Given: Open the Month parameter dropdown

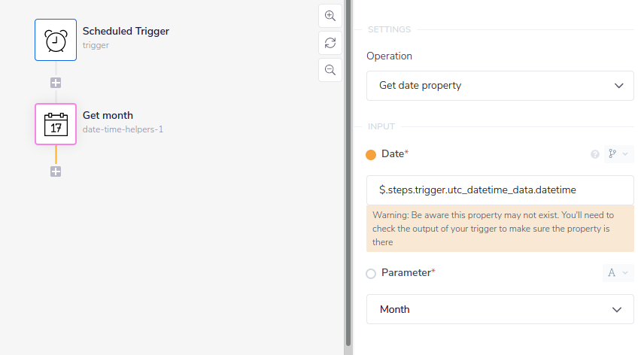Looking at the screenshot, I should pos(500,309).
